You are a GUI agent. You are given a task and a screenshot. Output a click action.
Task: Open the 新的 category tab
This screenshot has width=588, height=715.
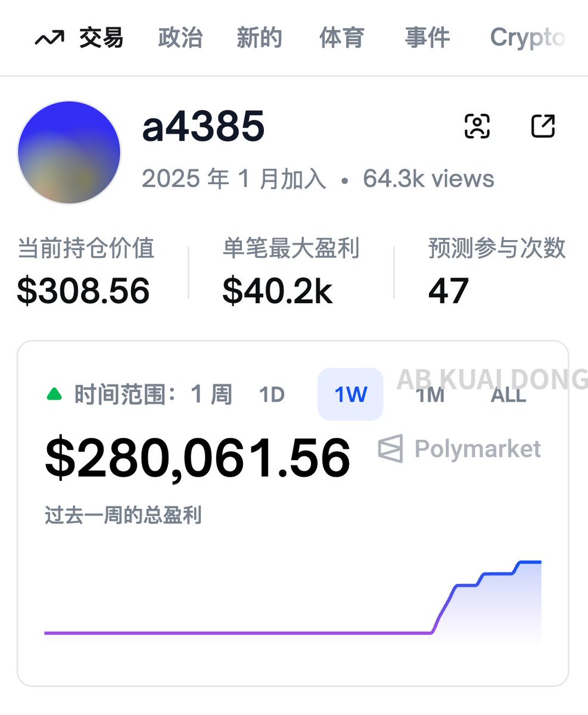pos(259,38)
